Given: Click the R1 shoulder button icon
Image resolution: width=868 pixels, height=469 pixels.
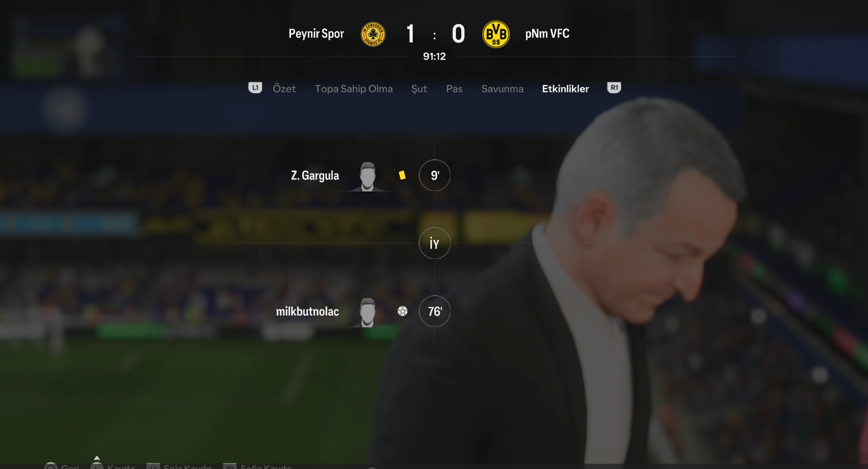Looking at the screenshot, I should pyautogui.click(x=614, y=88).
